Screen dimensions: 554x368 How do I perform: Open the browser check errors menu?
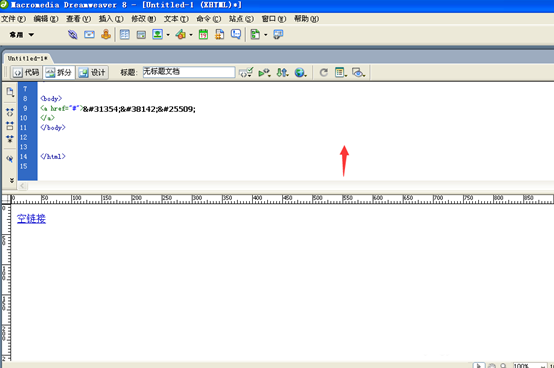coord(246,72)
